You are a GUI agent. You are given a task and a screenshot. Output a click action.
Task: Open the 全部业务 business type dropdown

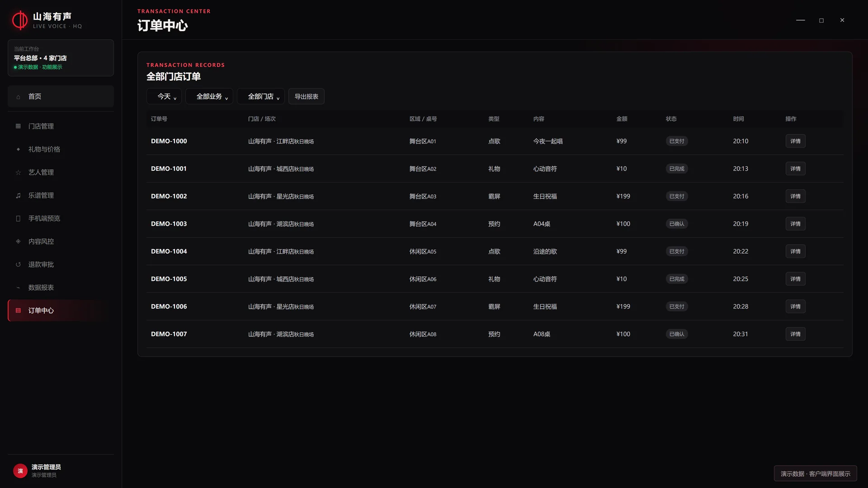[209, 96]
